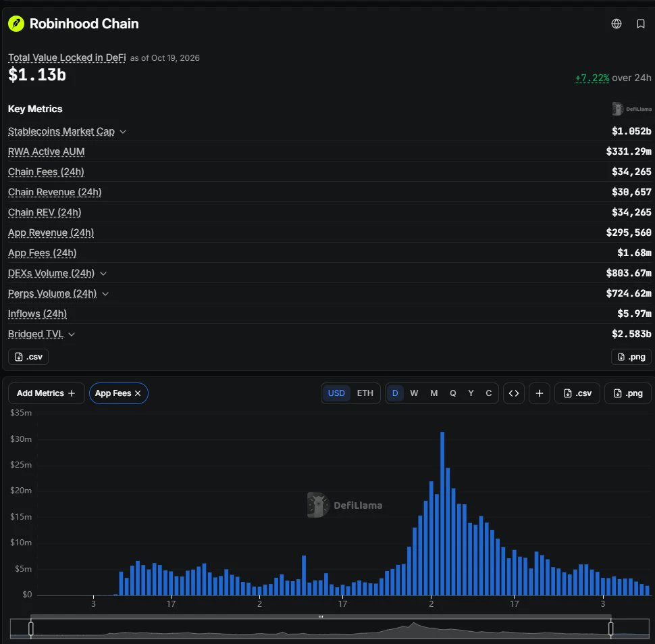The width and height of the screenshot is (655, 644).
Task: Click the $1.052b stablecoins value
Action: 631,131
